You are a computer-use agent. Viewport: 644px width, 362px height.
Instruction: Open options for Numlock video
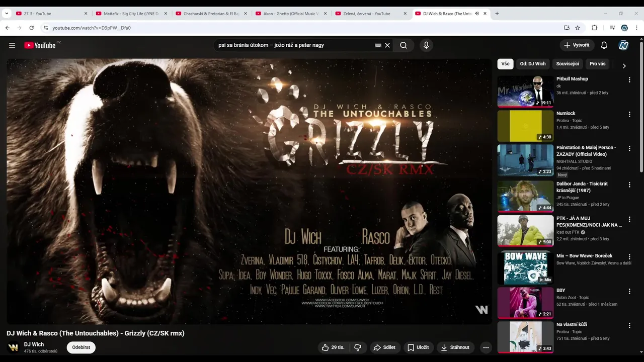(629, 114)
